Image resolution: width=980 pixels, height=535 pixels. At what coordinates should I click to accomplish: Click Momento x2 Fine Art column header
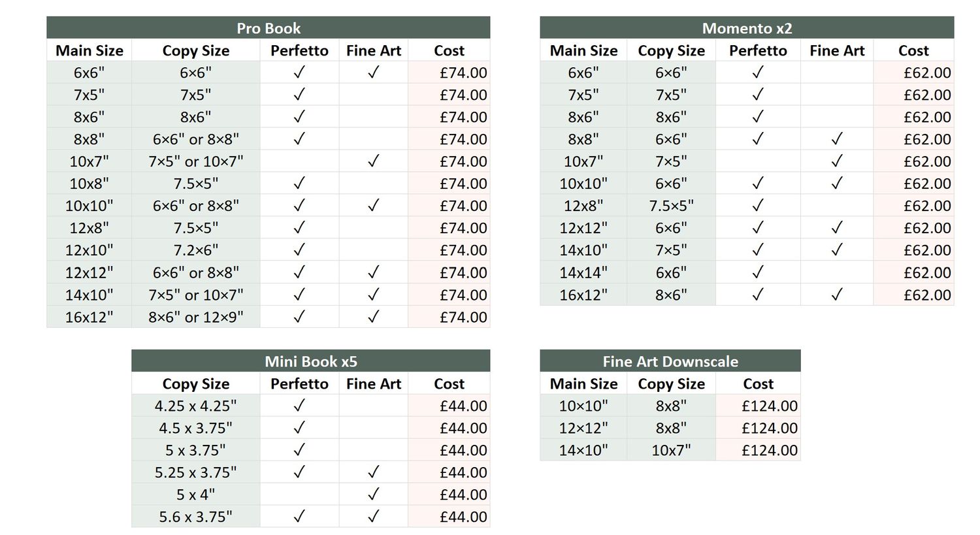[x=837, y=50]
